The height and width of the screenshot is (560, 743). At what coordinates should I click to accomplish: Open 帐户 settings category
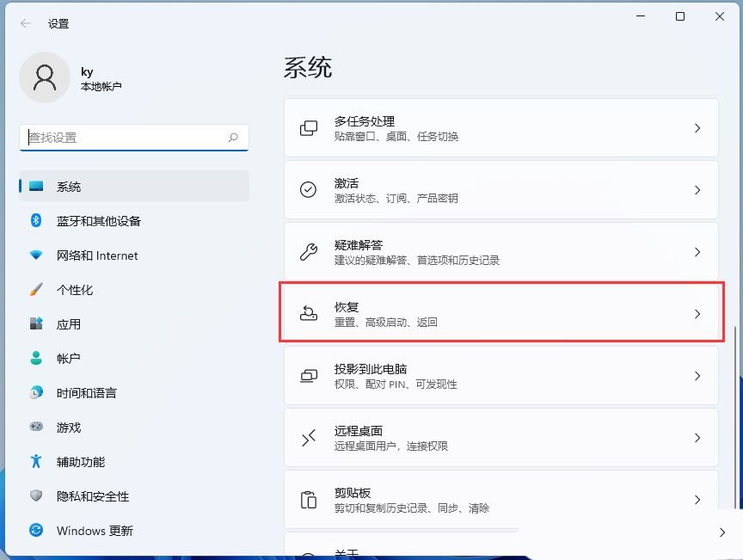134,358
